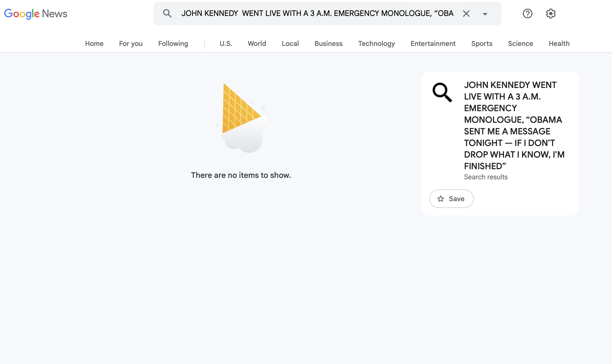
Task: Clear the search query with X icon
Action: point(466,14)
